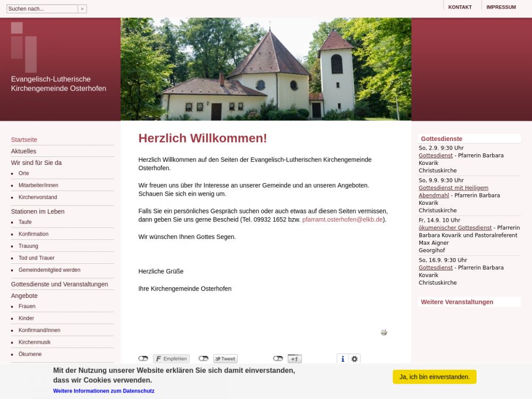Enable the Google +1 toggle switch
This screenshot has width=532, height=399.
pos(278,359)
